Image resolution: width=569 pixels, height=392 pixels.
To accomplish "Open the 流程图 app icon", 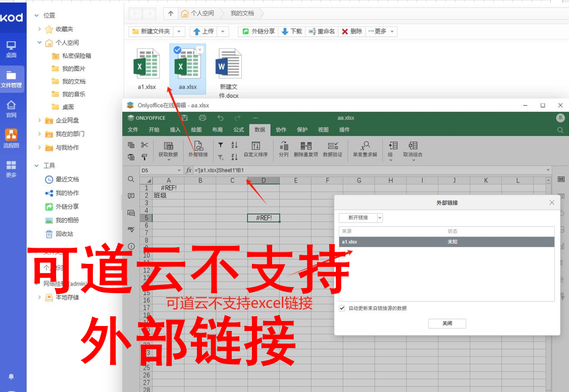I will click(x=11, y=139).
